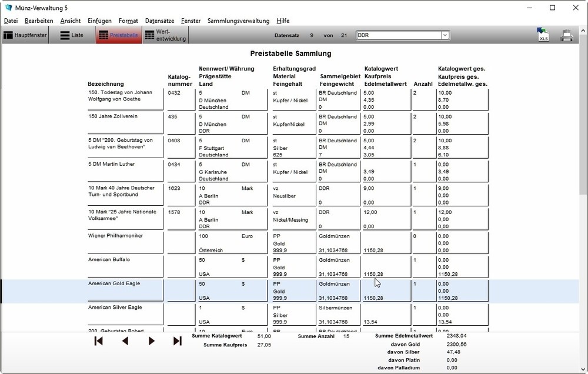
Task: Export the table to Excel via XLS icon
Action: (542, 35)
